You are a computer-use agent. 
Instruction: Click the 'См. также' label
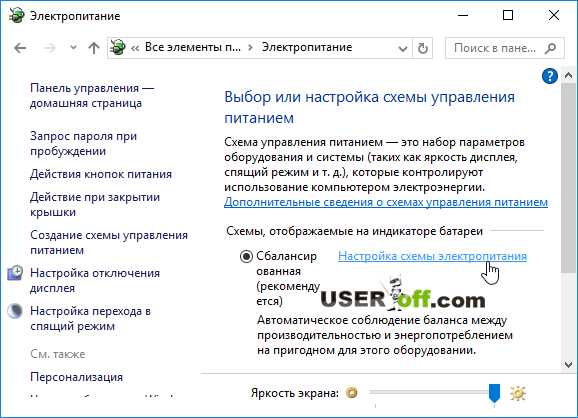click(58, 354)
